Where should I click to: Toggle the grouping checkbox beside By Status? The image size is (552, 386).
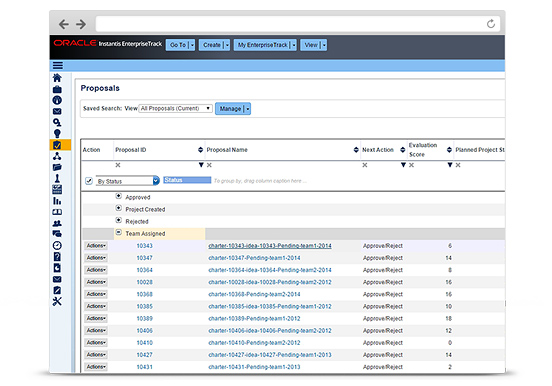click(89, 181)
